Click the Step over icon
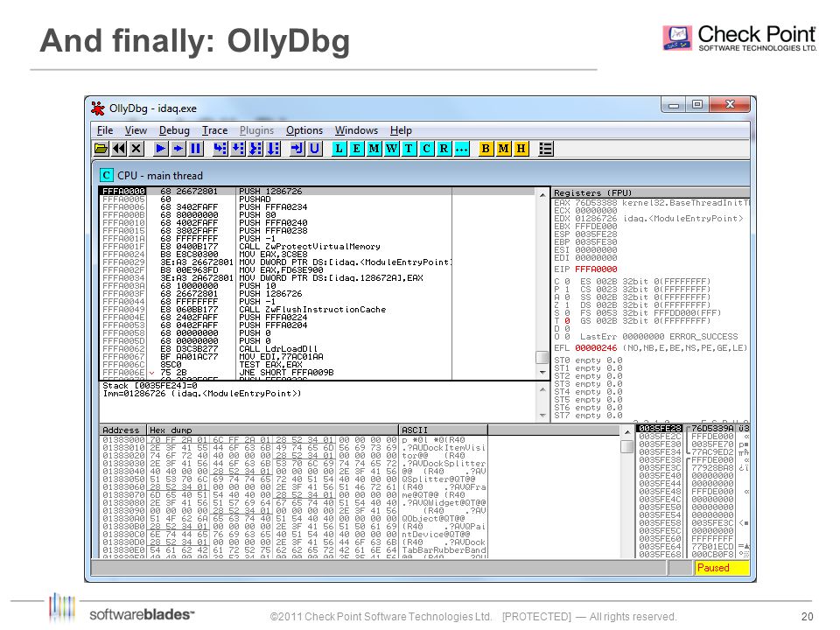This screenshot has width=840, height=630. tap(237, 149)
